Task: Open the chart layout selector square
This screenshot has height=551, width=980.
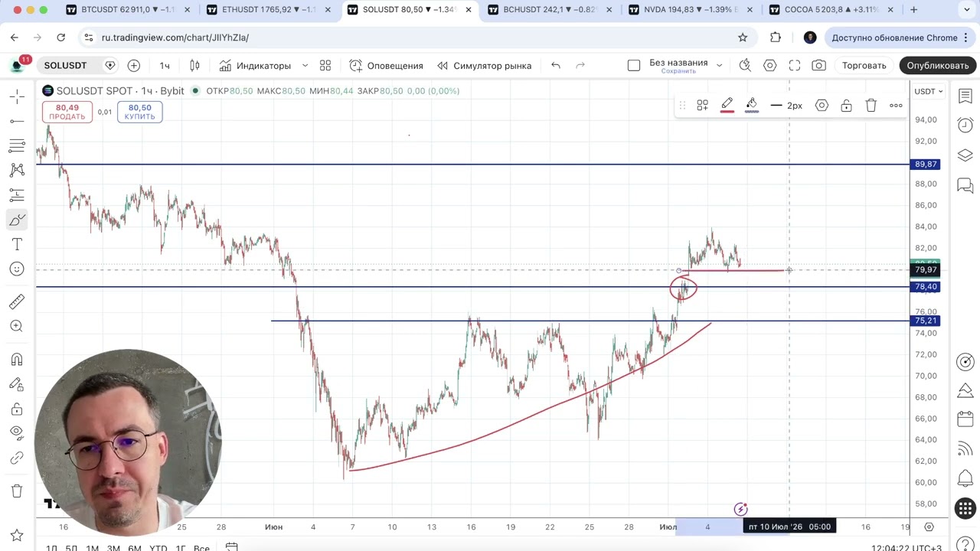Action: tap(634, 65)
